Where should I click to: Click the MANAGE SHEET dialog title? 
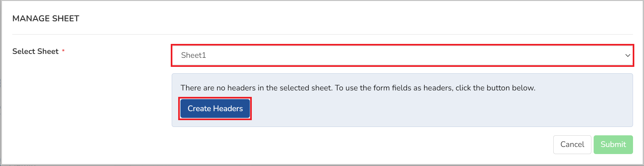point(46,18)
